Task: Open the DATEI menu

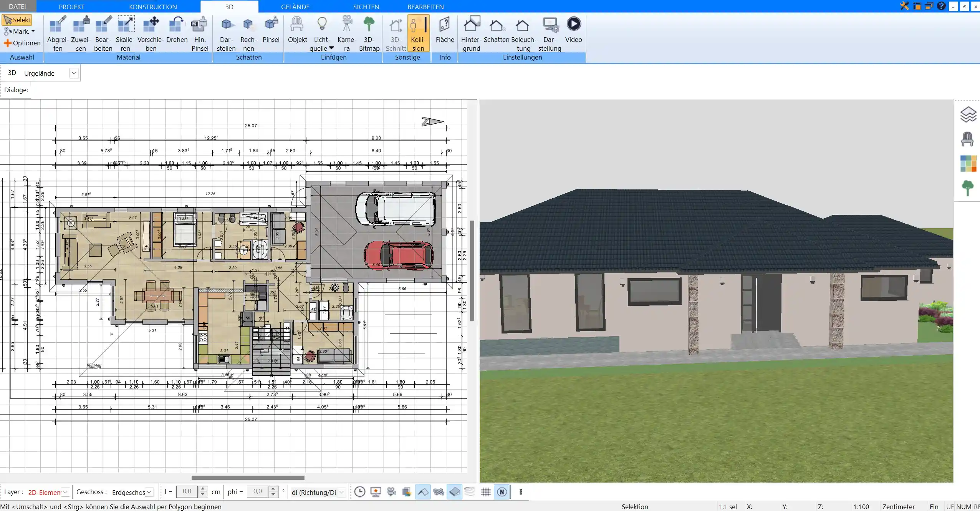Action: (18, 7)
